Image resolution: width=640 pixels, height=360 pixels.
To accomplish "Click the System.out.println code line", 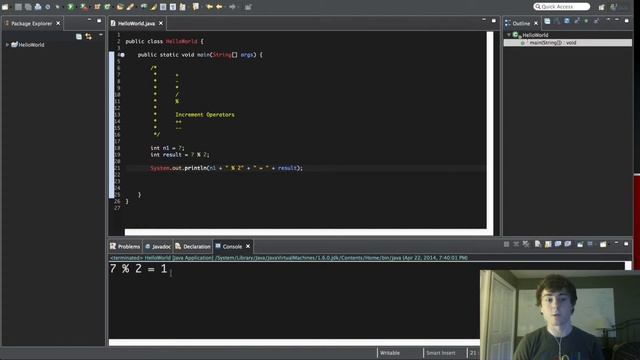I will [x=227, y=168].
